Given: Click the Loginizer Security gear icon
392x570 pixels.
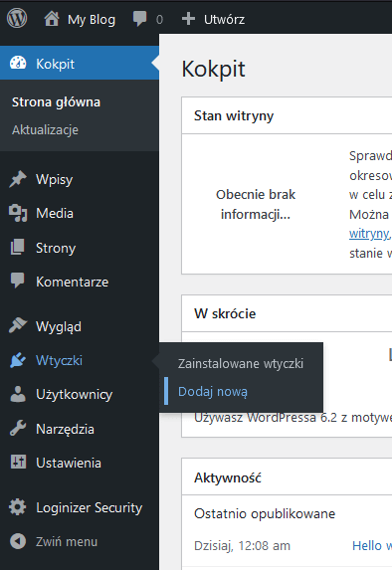Looking at the screenshot, I should click(18, 507).
